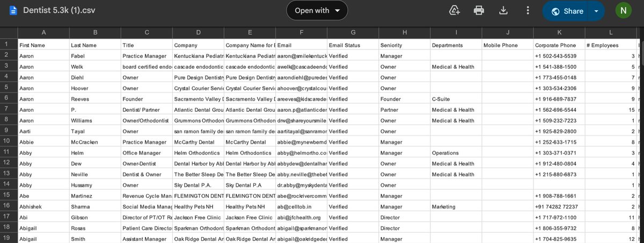The image size is (644, 243).
Task: Click the title cell Owner-Dentist
Action: (x=147, y=163)
